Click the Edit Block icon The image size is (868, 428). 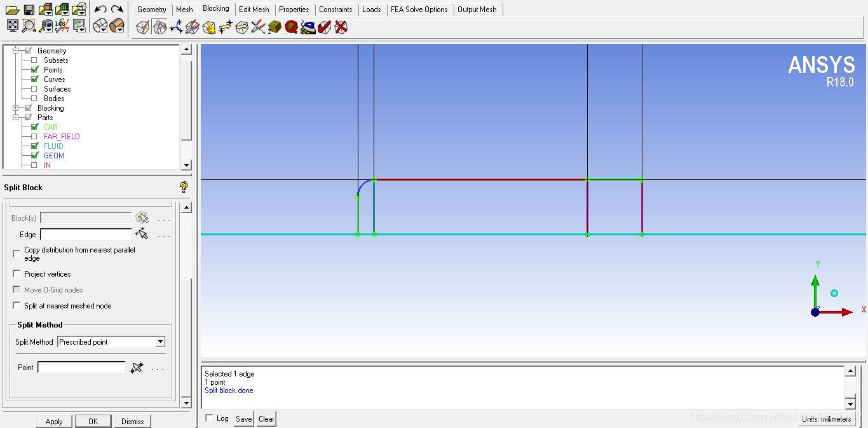point(193,27)
